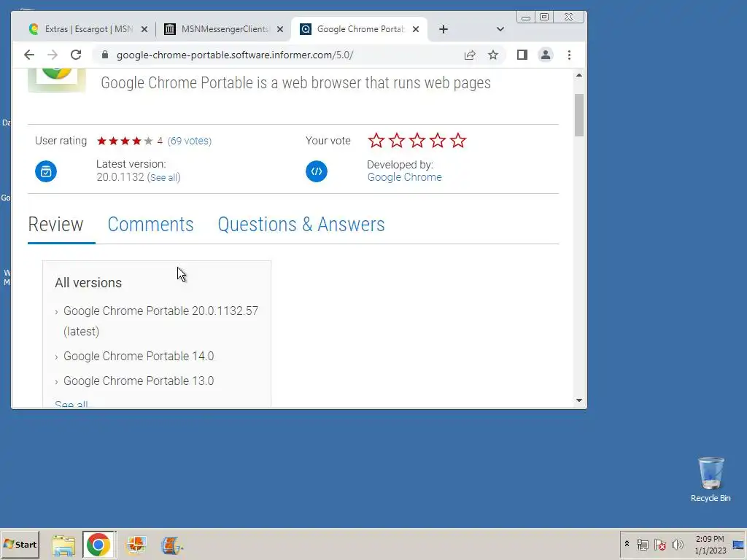Click the network tray icon
Screen dimensions: 747x560
coord(643,545)
